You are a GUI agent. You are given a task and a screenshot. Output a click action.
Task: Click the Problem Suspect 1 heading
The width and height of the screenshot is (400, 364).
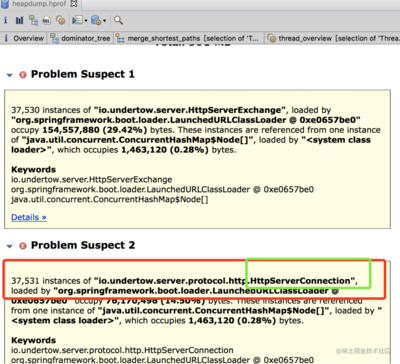click(x=83, y=74)
